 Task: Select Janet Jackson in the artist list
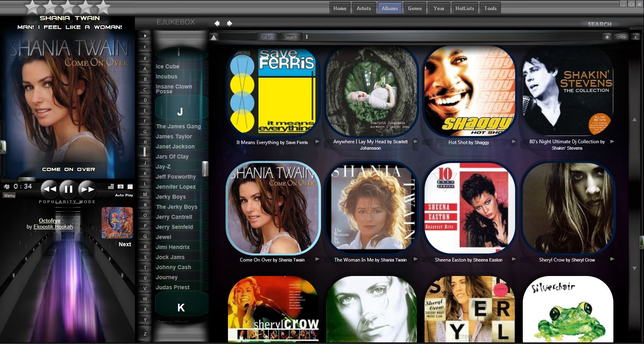click(x=175, y=146)
